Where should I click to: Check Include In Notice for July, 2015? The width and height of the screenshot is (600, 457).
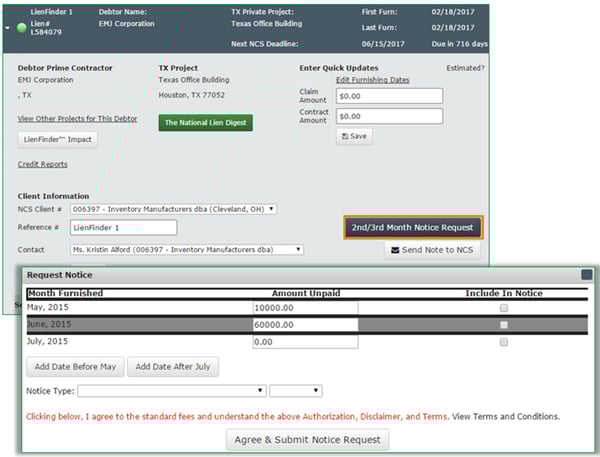[503, 342]
